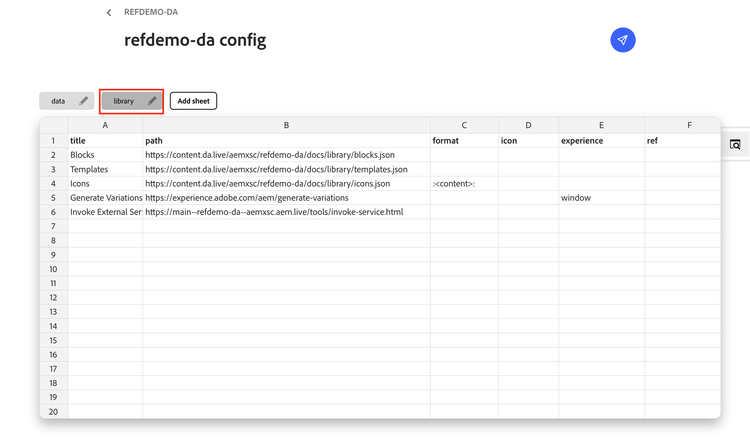Viewport: 750px width, 443px height.
Task: Click the ref header cell
Action: 681,141
